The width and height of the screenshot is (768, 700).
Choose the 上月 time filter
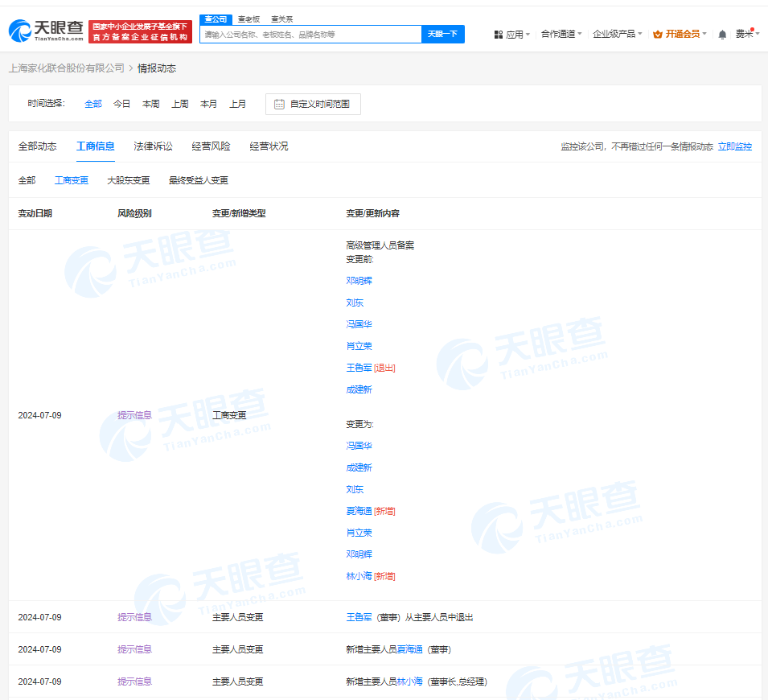(x=237, y=104)
